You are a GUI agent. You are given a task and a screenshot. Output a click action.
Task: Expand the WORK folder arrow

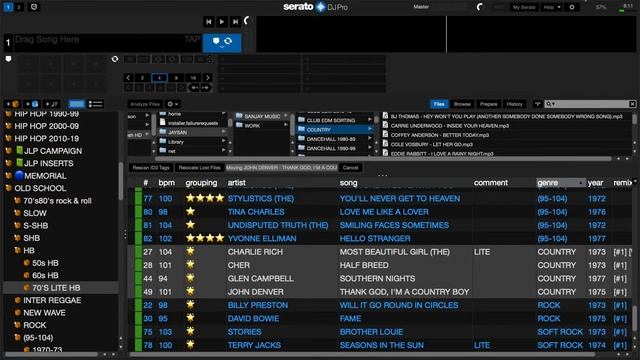pyautogui.click(x=286, y=125)
